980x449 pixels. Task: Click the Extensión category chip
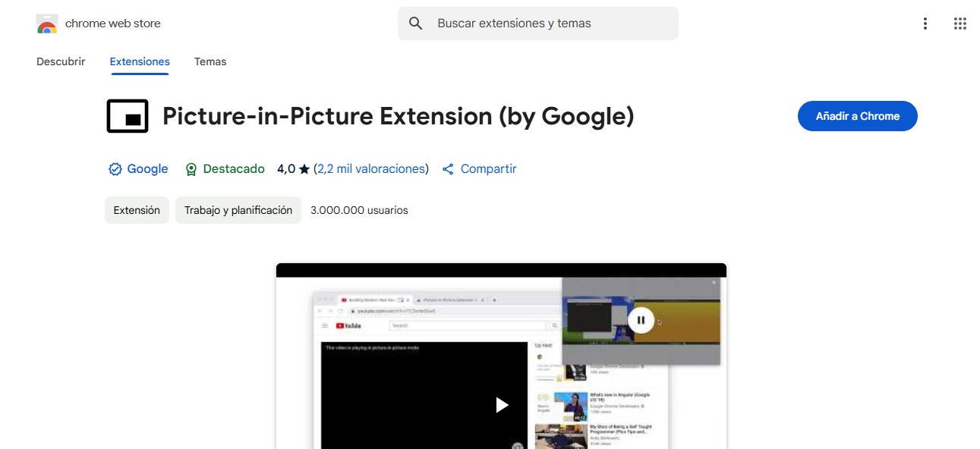tap(137, 210)
